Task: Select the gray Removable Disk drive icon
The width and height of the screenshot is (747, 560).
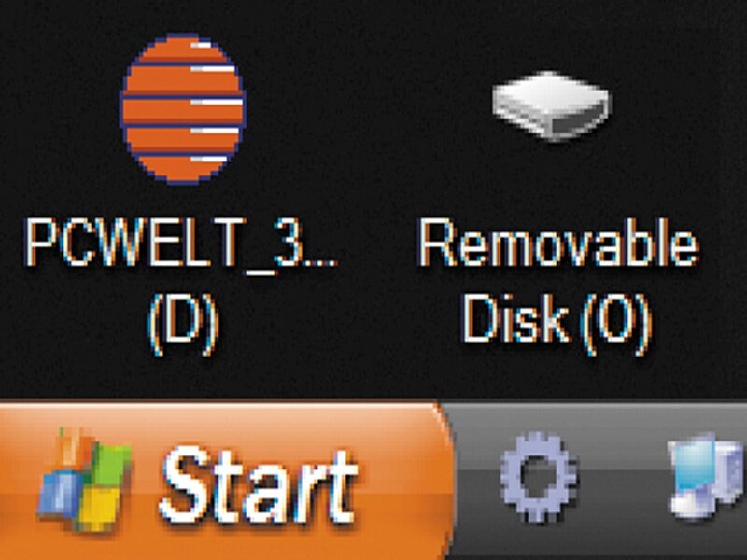Action: (551, 105)
